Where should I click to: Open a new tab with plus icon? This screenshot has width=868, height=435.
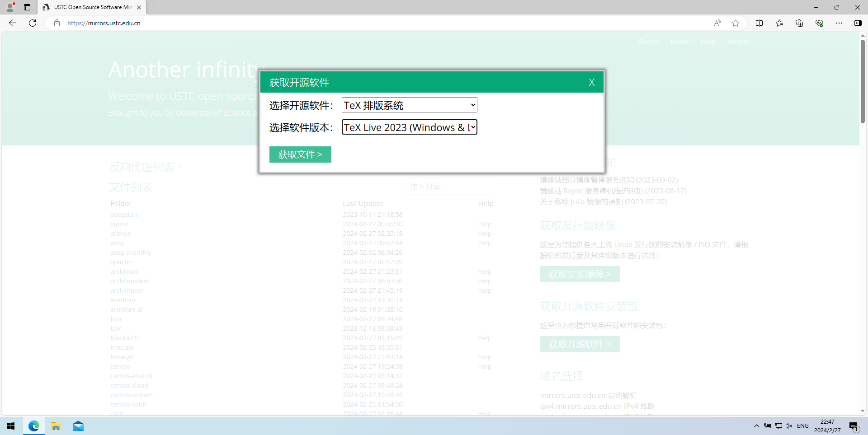click(x=154, y=7)
